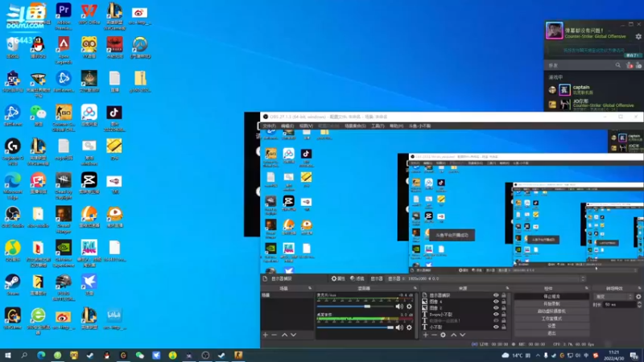Enable 工作室模式 studio mode
This screenshot has width=644, height=362.
click(551, 319)
